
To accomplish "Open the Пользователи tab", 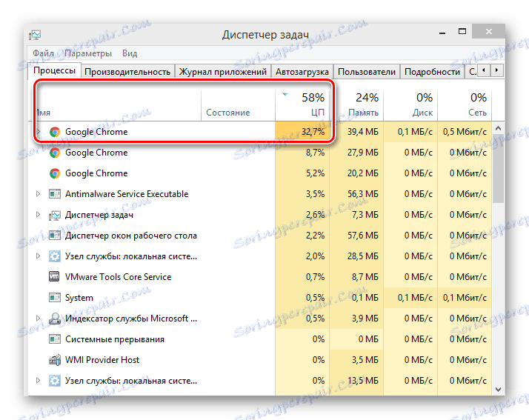I will (367, 72).
